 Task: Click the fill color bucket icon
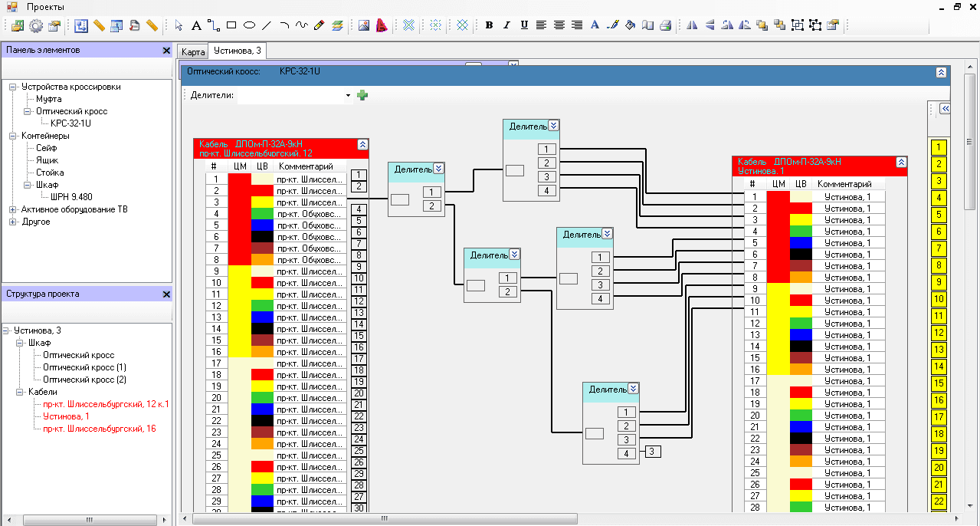[630, 25]
